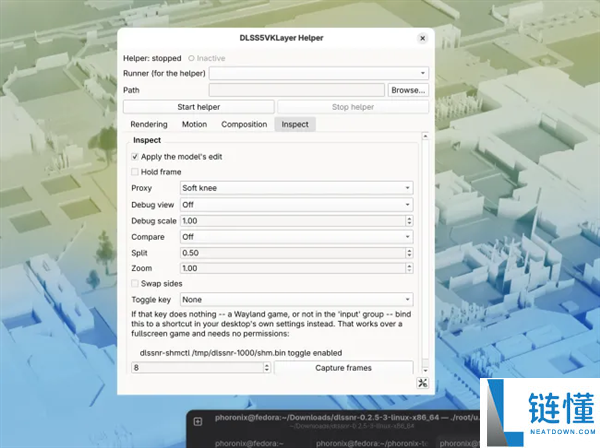
Task: Close the DLSS5VKLayer Helper dialog
Action: 422,38
